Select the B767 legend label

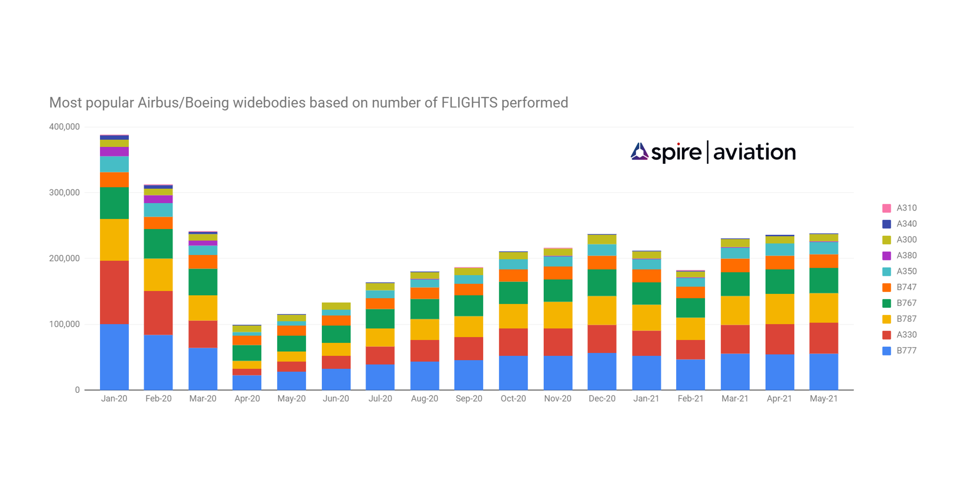[x=906, y=303]
